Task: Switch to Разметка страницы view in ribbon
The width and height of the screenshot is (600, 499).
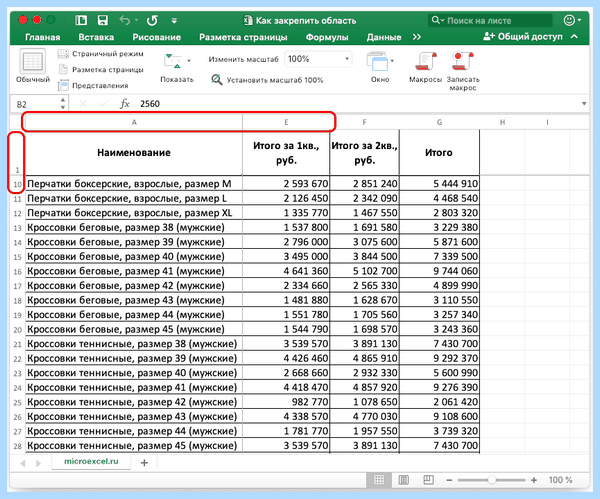Action: tap(101, 70)
